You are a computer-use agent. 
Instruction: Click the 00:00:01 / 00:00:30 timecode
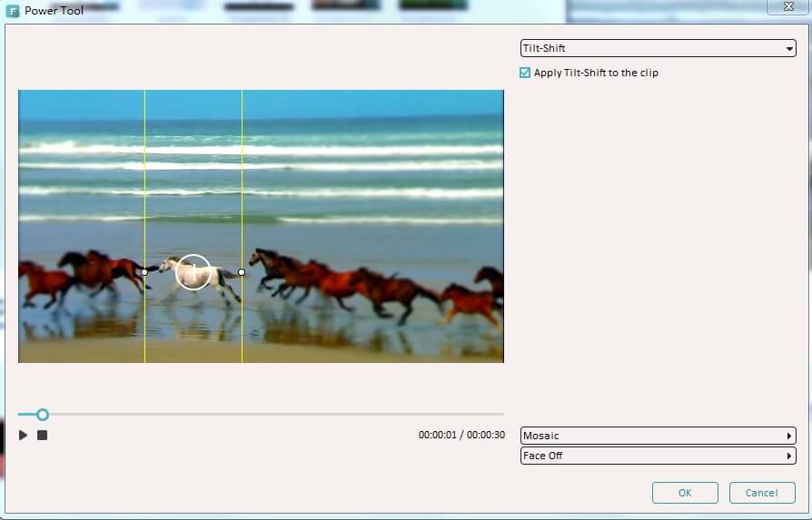pyautogui.click(x=462, y=435)
